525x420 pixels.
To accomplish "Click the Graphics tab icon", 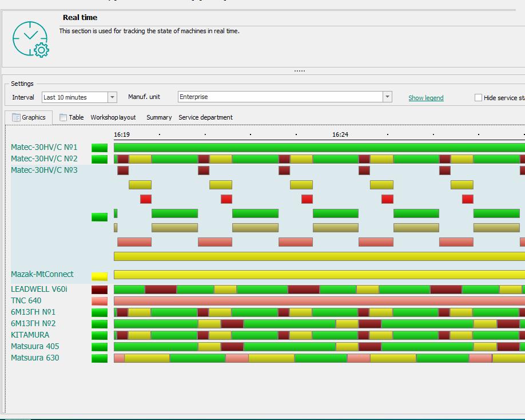I will coord(16,117).
